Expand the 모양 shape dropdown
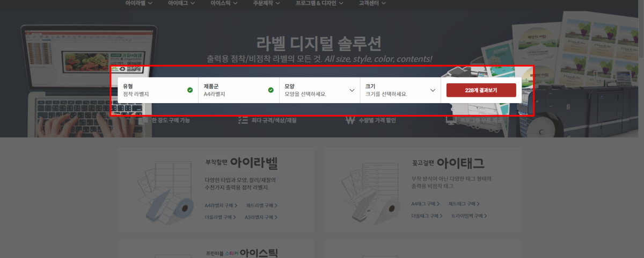Screen dimensions: 644x258 click(319, 90)
